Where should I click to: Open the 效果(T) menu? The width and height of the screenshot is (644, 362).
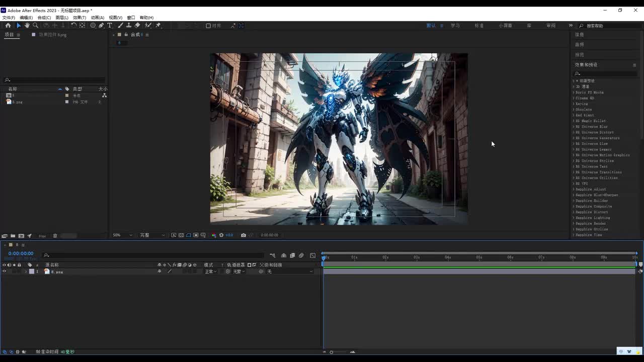79,18
